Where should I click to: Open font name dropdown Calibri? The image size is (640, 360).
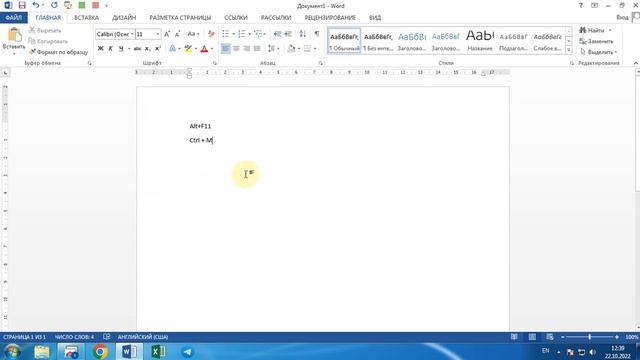pyautogui.click(x=132, y=34)
